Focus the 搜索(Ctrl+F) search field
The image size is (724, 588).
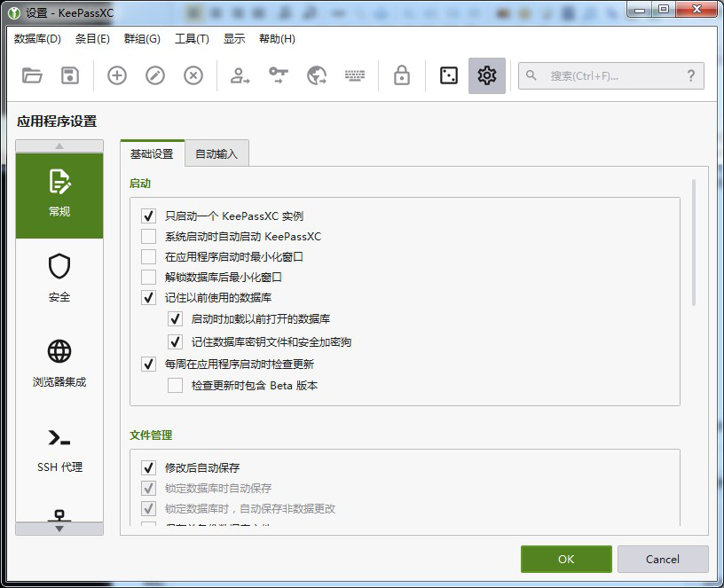(610, 75)
